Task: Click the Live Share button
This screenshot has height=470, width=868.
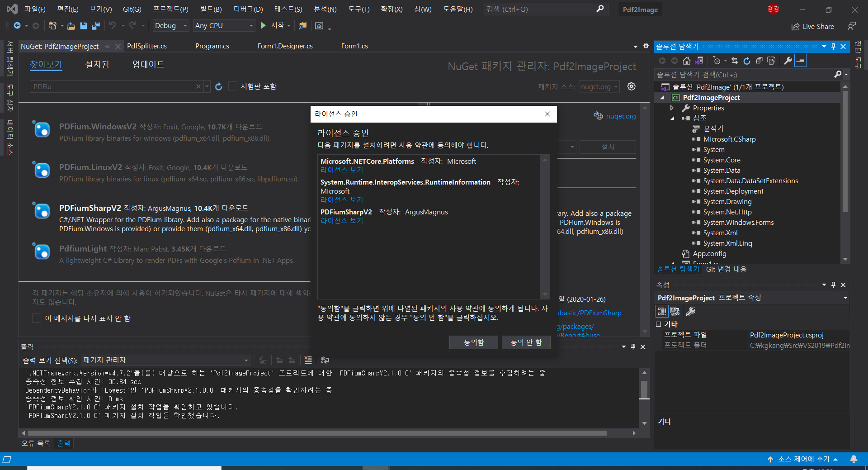Action: (x=812, y=26)
